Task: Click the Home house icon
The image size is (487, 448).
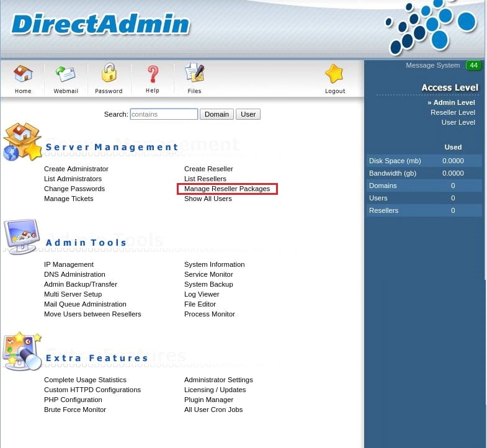Action: point(23,74)
